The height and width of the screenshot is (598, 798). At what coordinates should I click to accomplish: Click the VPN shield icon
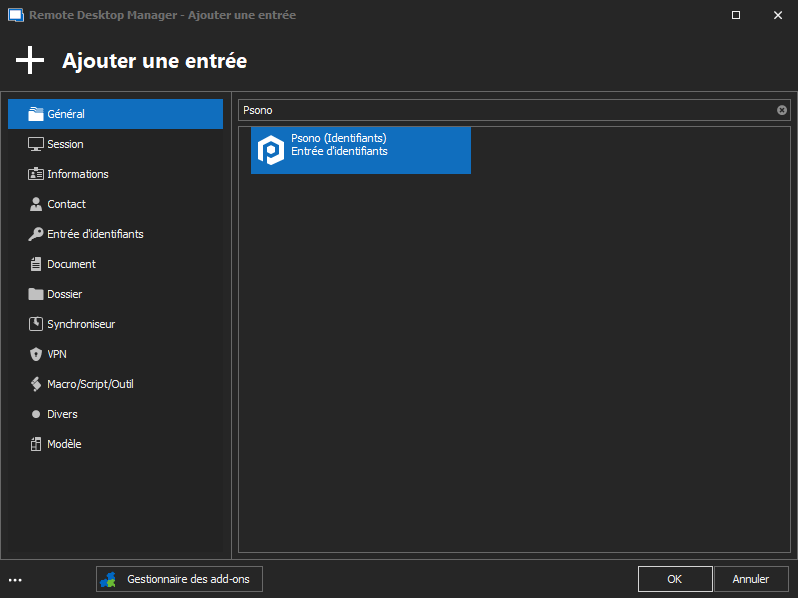pos(36,354)
